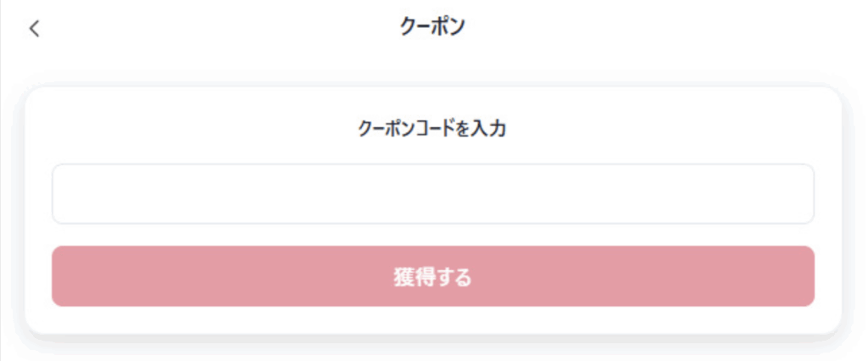Redeem the coupon with 獲得する
This screenshot has height=361, width=868.
point(432,276)
